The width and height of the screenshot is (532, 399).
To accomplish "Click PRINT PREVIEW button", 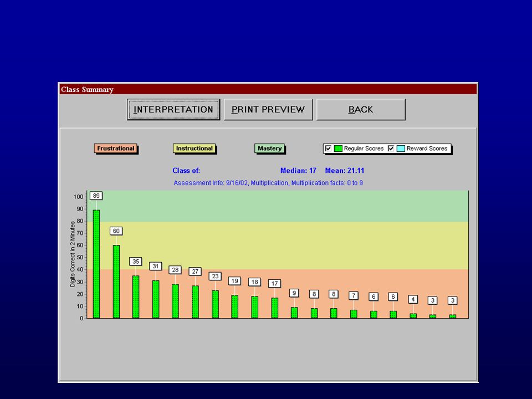I will 268,110.
